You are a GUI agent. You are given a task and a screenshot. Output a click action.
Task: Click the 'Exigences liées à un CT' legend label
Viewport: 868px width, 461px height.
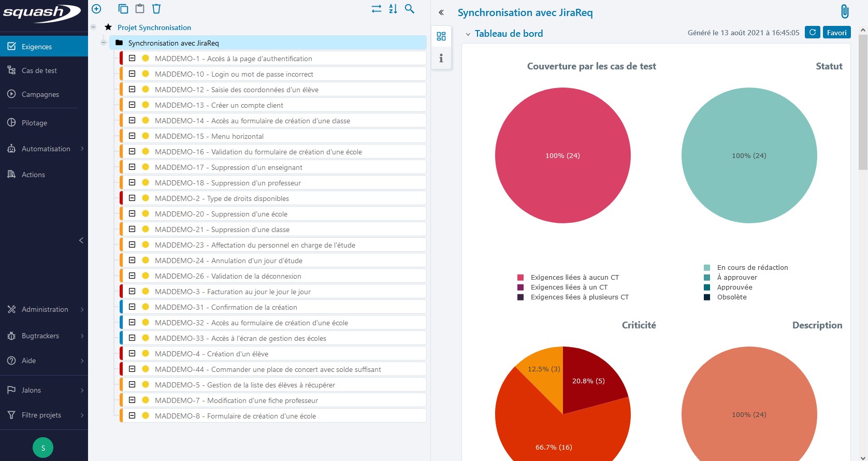[x=569, y=287]
